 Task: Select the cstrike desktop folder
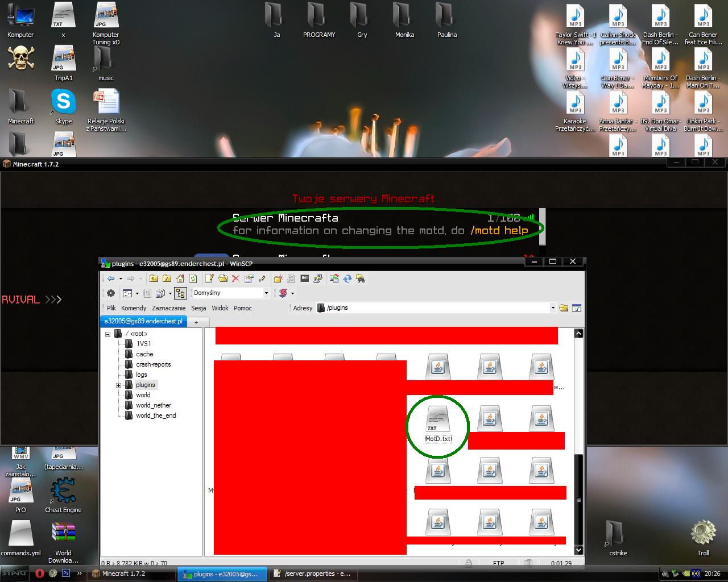(x=618, y=538)
